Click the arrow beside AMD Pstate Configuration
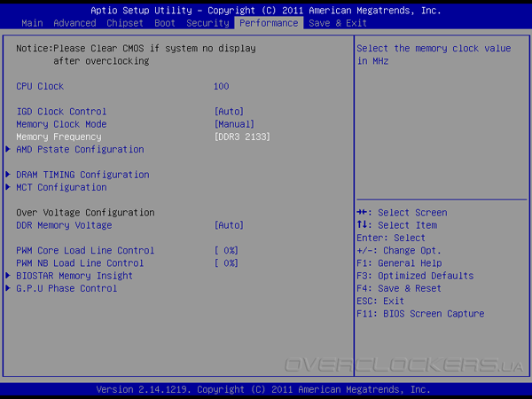Viewport: 532px width, 399px height. [x=8, y=149]
